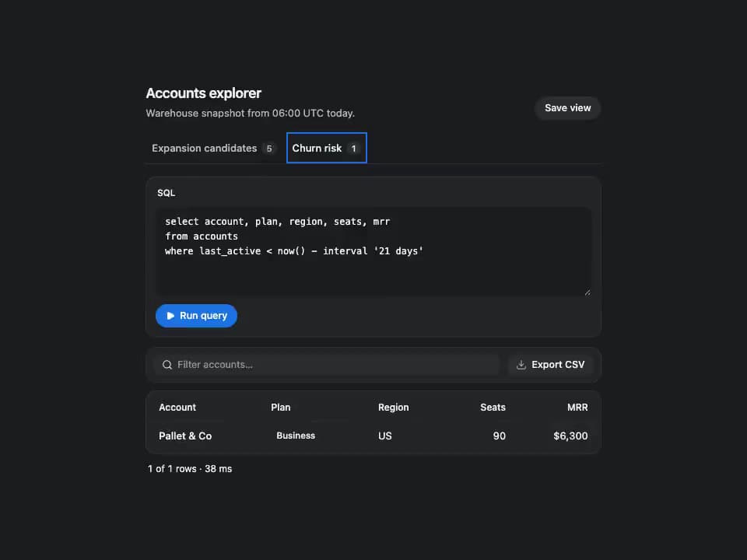Image resolution: width=747 pixels, height=560 pixels.
Task: Click the count badge 5 on Expansion candidates
Action: 269,149
